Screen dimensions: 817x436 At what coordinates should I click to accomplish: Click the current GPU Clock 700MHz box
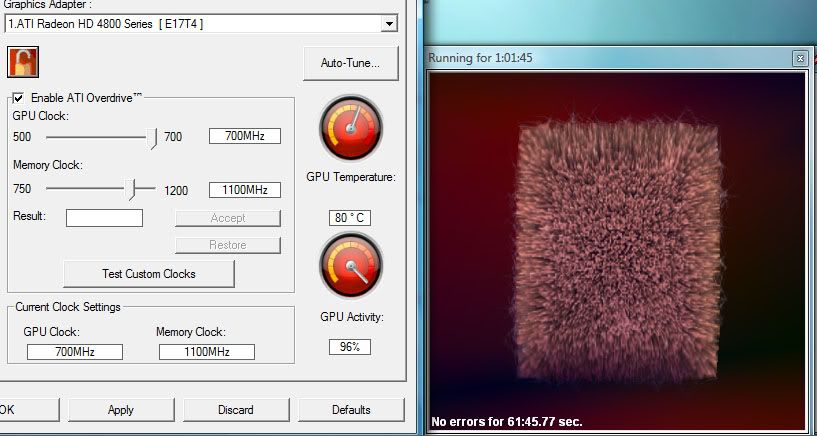pyautogui.click(x=75, y=352)
